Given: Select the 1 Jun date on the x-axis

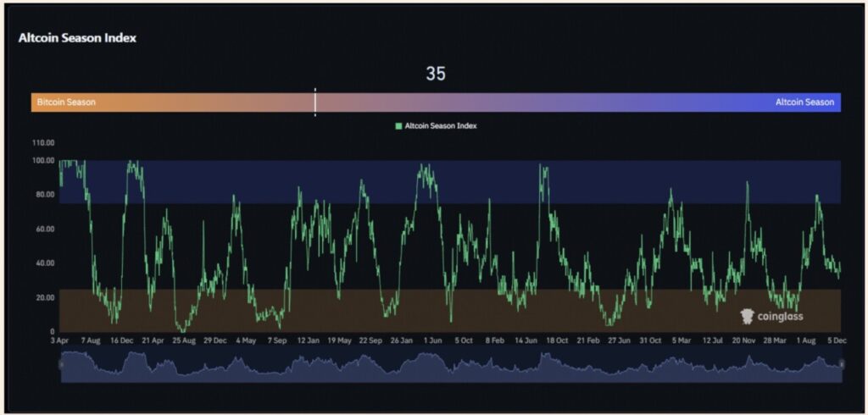Looking at the screenshot, I should coord(432,340).
